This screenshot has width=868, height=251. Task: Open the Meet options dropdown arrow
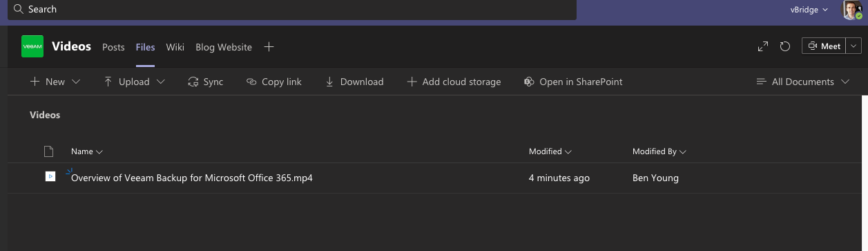point(854,46)
